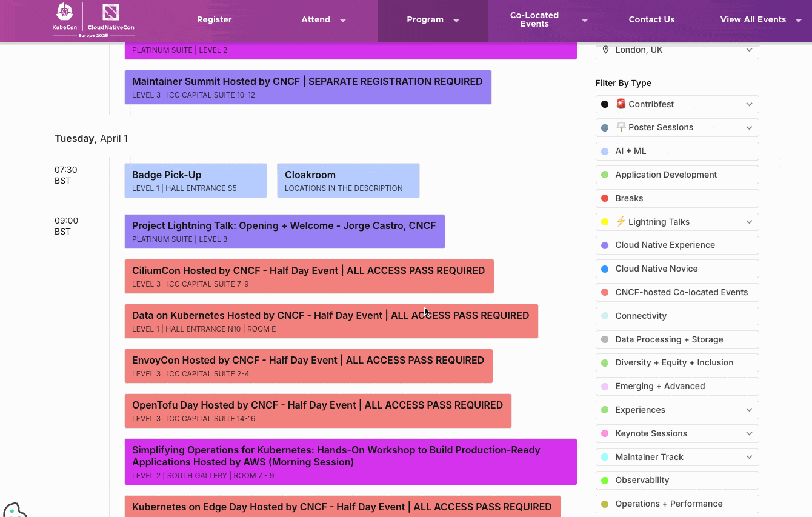This screenshot has height=517, width=812.
Task: Click the Tuesday, April 1 date heading
Action: click(x=91, y=138)
